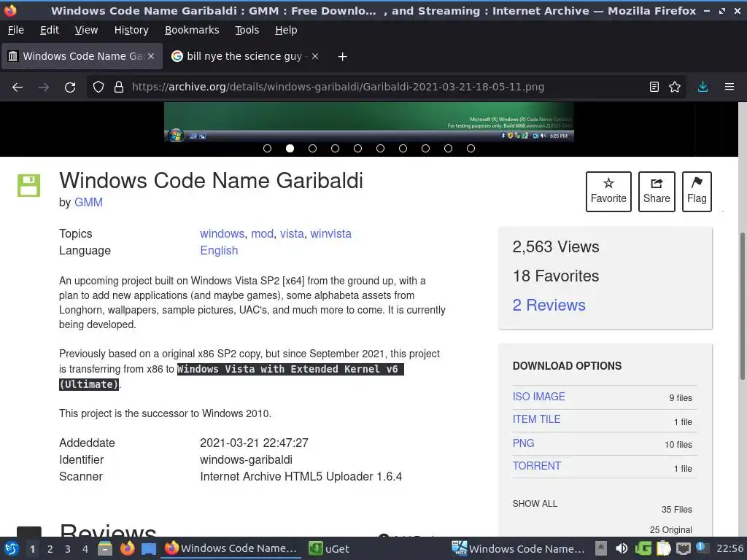Open the Firefox downloads panel
The image size is (747, 560).
click(703, 87)
